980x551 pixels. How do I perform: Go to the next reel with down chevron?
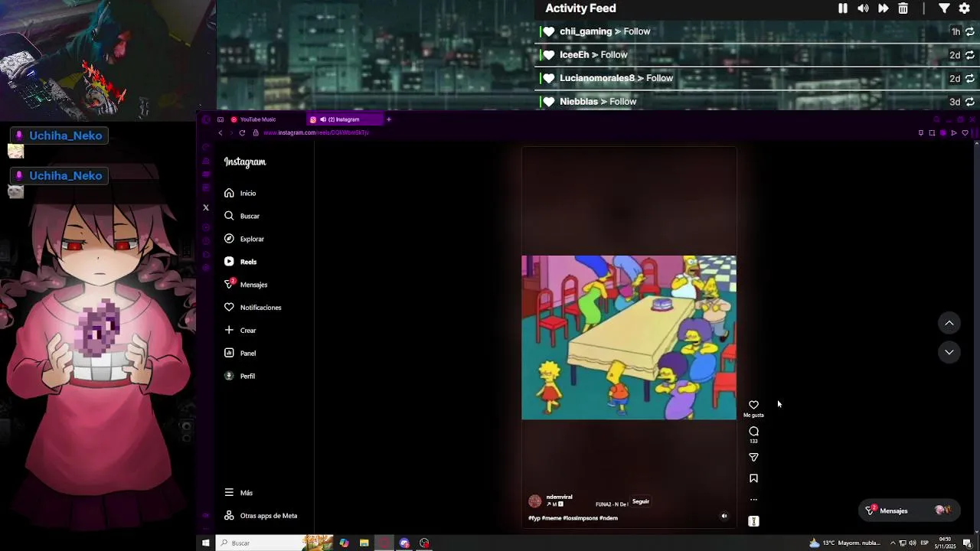949,352
